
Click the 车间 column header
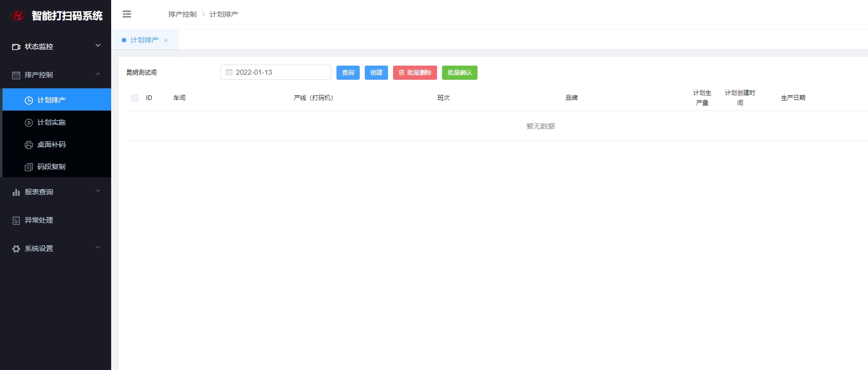[179, 98]
